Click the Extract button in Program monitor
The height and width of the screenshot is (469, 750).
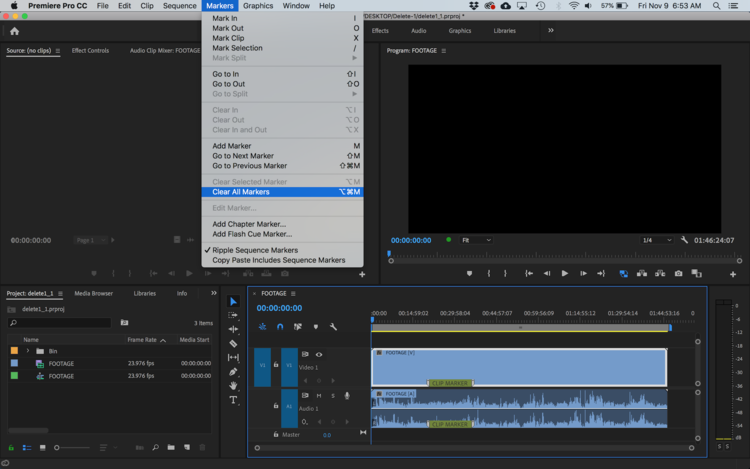660,273
